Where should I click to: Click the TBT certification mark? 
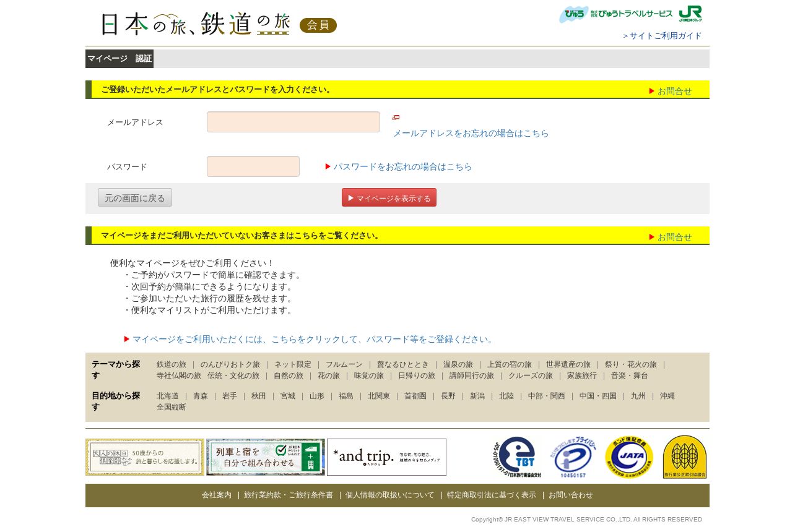click(x=517, y=457)
